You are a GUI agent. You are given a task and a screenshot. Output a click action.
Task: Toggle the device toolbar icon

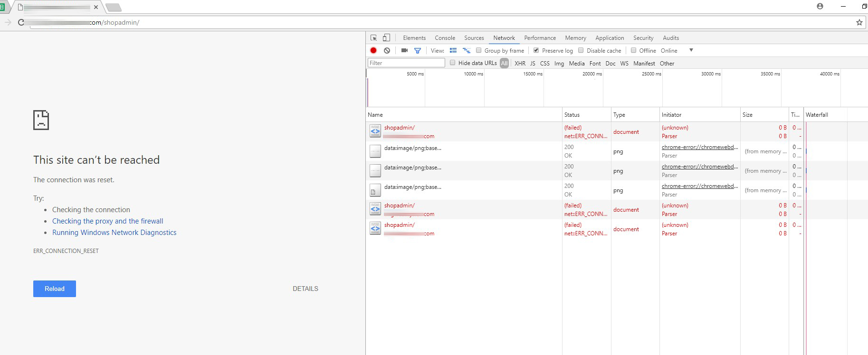[387, 38]
